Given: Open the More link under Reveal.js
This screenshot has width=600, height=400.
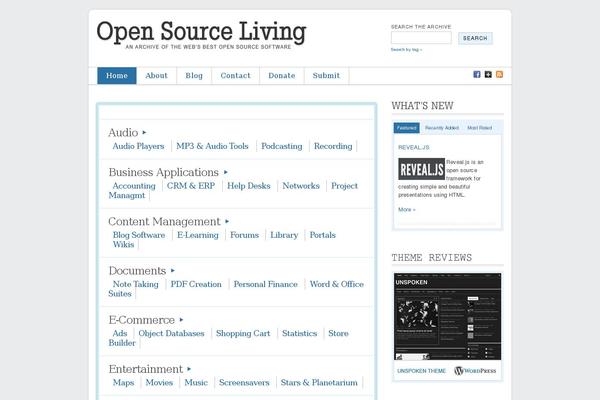Looking at the screenshot, I should click(x=406, y=209).
